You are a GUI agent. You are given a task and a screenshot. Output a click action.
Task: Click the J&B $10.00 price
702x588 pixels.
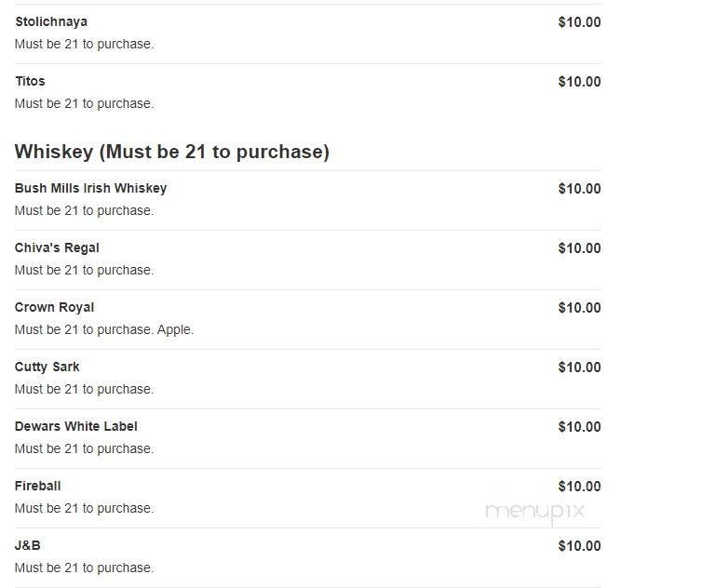pos(579,545)
